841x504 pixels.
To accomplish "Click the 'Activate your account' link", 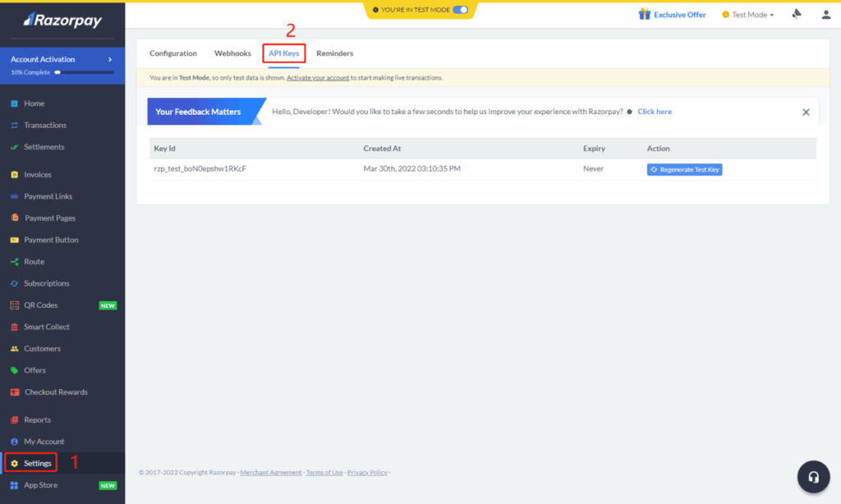I will [x=318, y=78].
